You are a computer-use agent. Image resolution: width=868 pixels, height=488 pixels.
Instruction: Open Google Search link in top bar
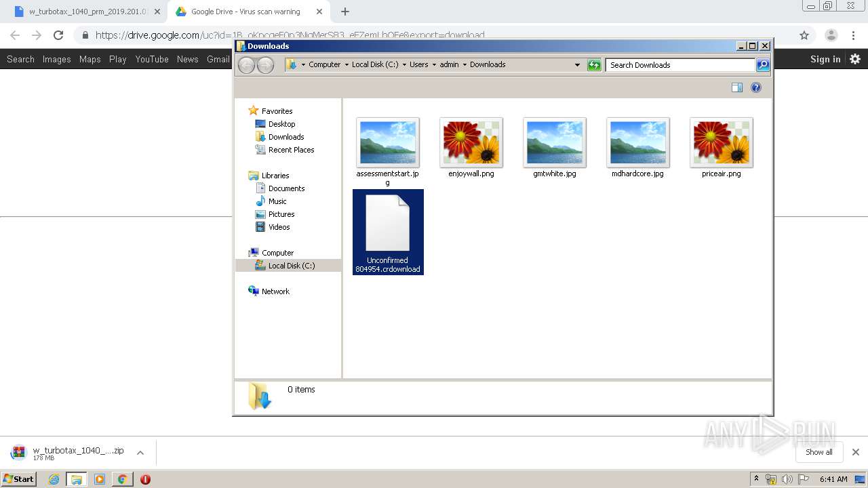coord(20,59)
